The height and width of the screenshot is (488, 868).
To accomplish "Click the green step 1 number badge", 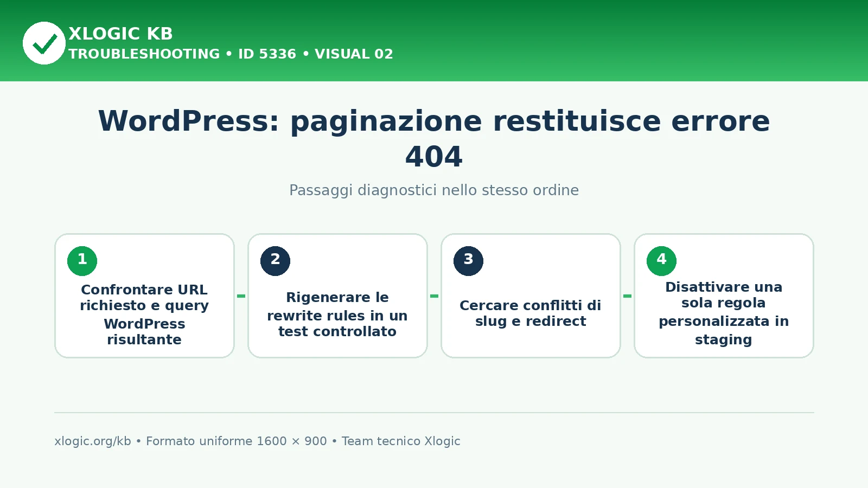I will pyautogui.click(x=82, y=261).
